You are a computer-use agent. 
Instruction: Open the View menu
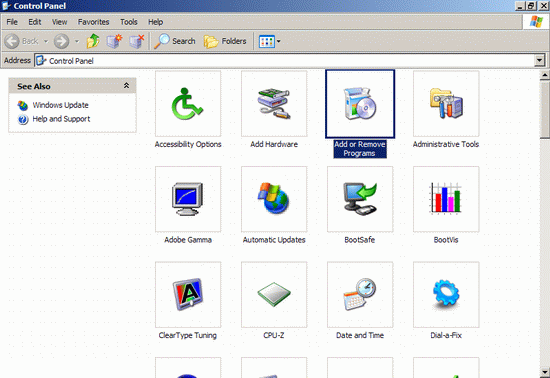59,22
